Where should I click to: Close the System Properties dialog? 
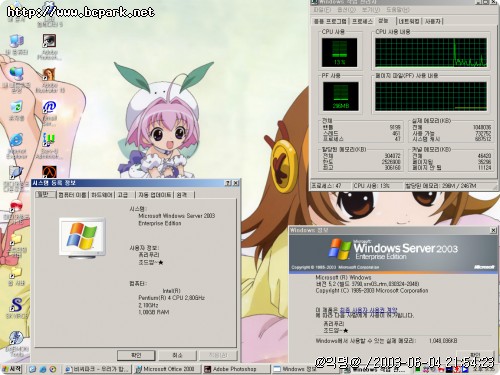[x=235, y=183]
